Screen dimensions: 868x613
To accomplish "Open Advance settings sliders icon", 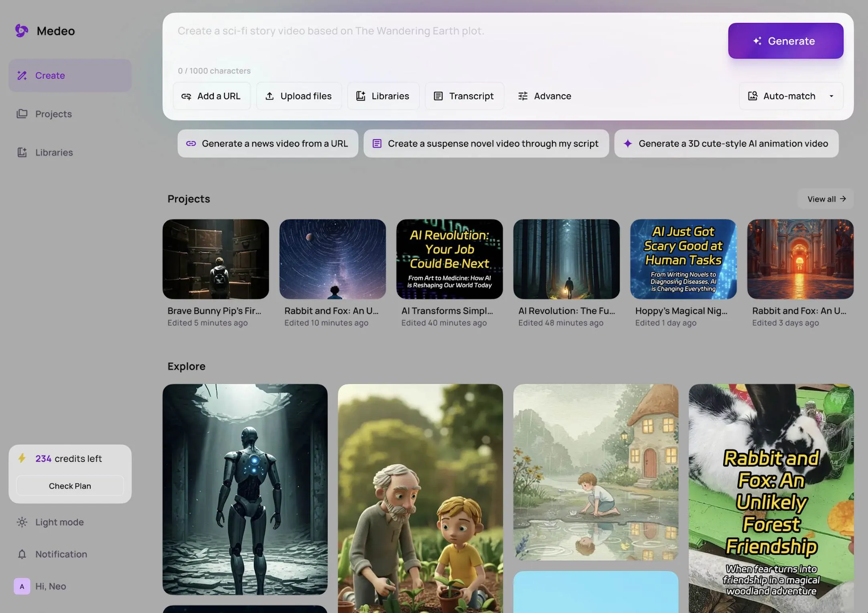I will 523,96.
